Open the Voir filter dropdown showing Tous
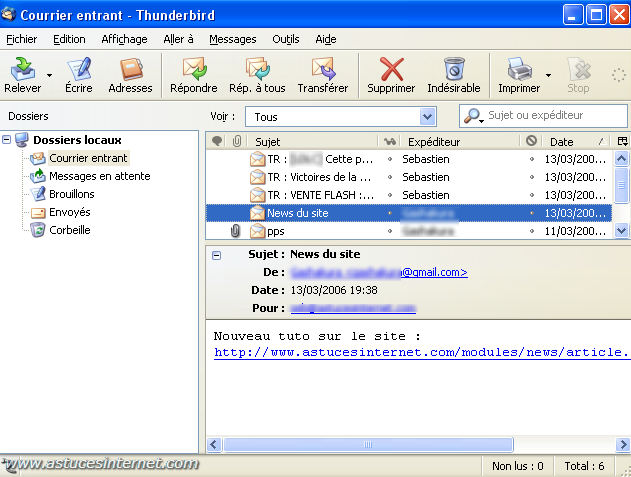This screenshot has width=631, height=477. pyautogui.click(x=340, y=117)
